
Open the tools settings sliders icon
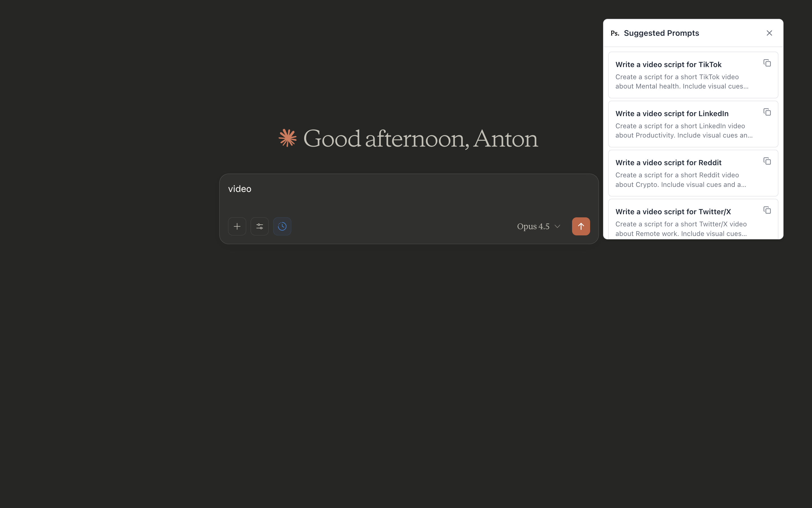pyautogui.click(x=259, y=226)
